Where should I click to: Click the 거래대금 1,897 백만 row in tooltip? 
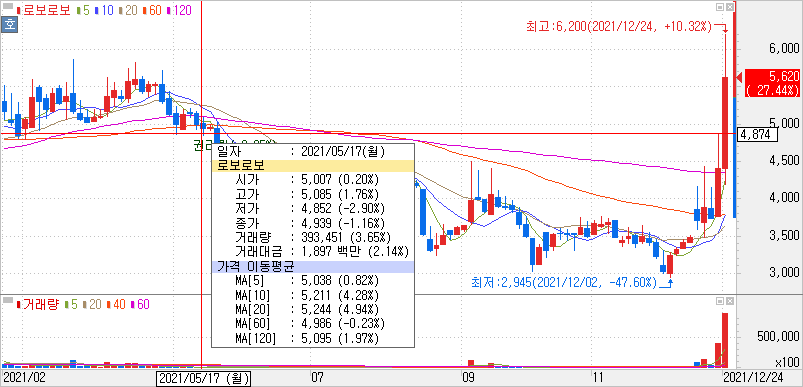point(312,251)
